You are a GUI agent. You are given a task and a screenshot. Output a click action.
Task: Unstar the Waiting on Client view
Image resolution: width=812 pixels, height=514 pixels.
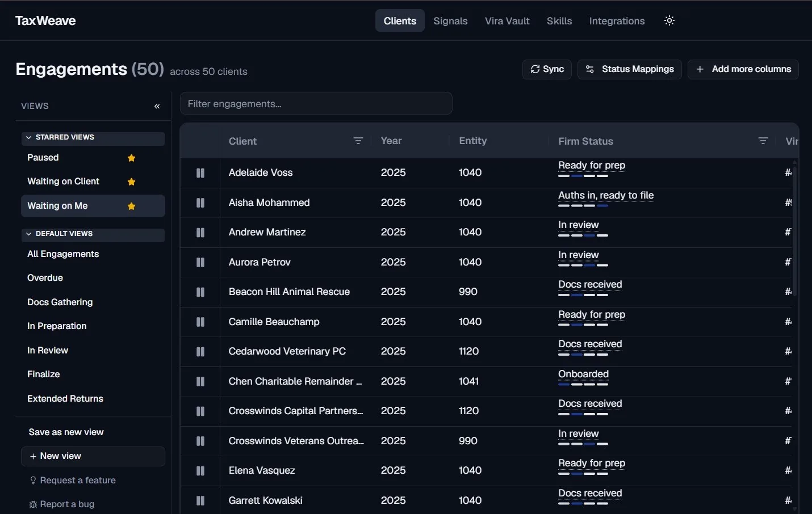[131, 182]
